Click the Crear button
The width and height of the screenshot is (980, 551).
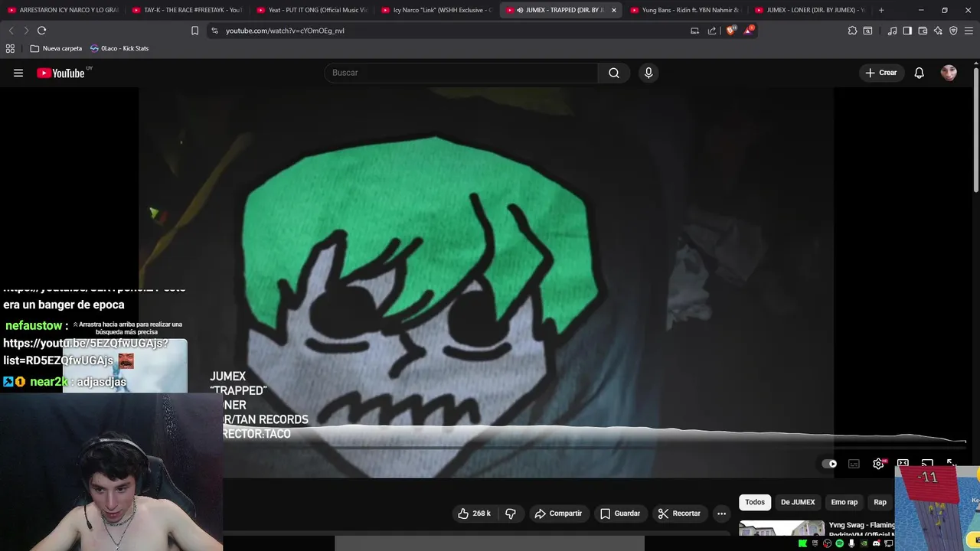click(881, 73)
